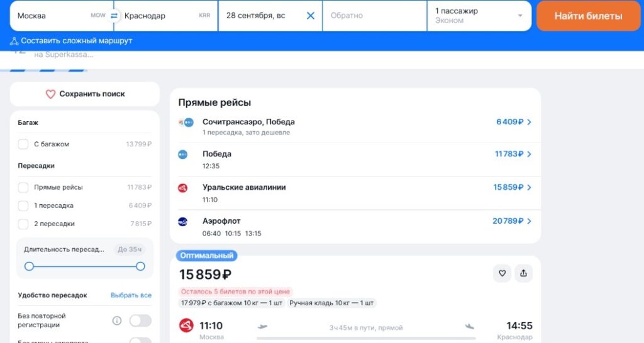Open the passenger and class dropdown
Viewport: 644px width, 343px height.
click(x=479, y=16)
